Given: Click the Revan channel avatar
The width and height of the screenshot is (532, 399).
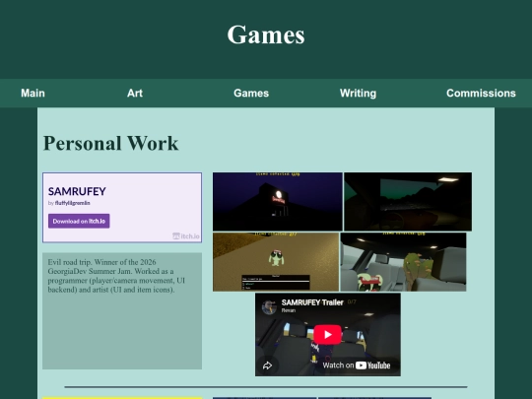Looking at the screenshot, I should point(269,307).
